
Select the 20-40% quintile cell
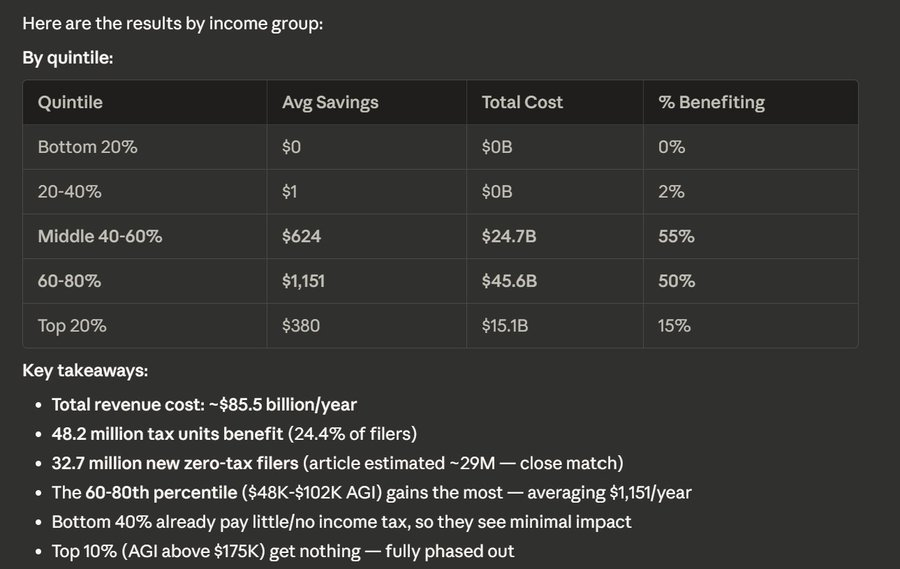click(x=70, y=192)
